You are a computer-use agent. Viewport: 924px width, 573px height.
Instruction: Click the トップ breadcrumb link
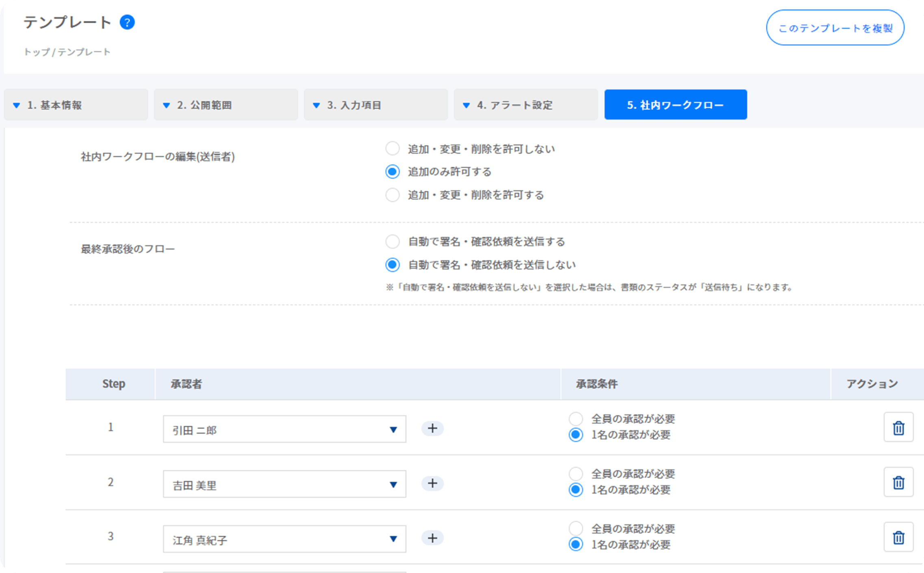click(x=37, y=52)
